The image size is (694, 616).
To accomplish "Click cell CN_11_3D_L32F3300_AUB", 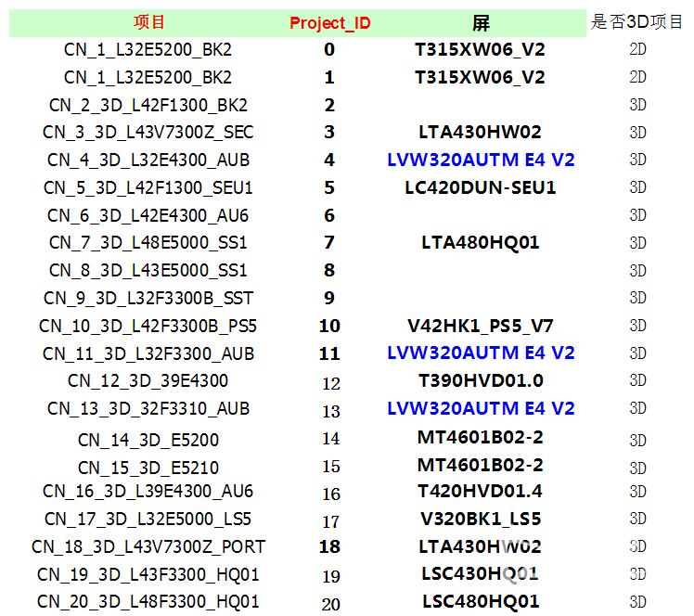I will pos(148,354).
